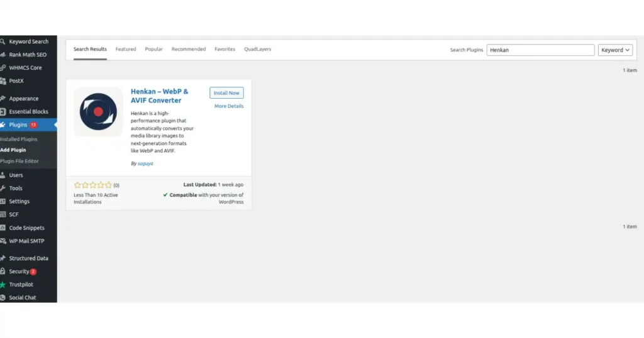The height and width of the screenshot is (338, 644).
Task: Click Install Now for Henkan plugin
Action: [x=226, y=93]
